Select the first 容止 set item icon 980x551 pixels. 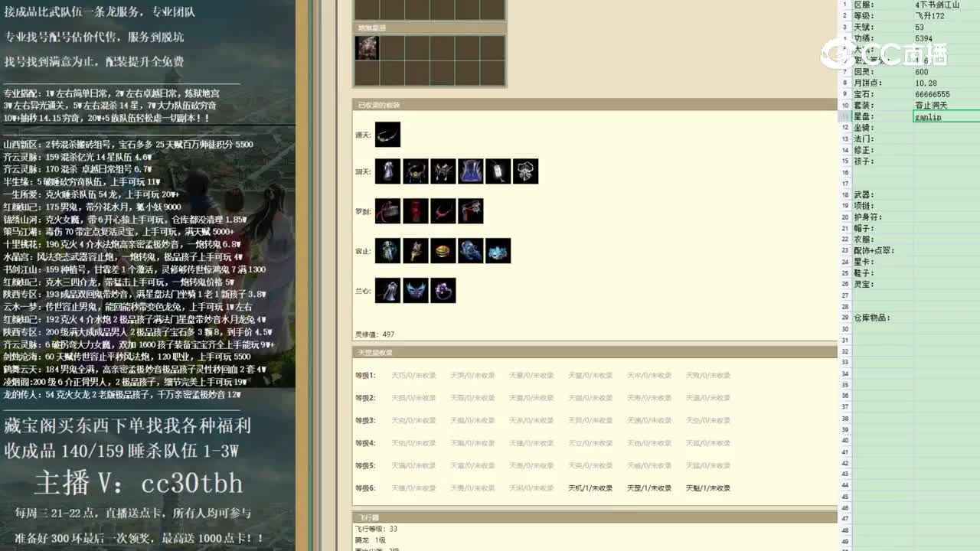[x=387, y=251]
